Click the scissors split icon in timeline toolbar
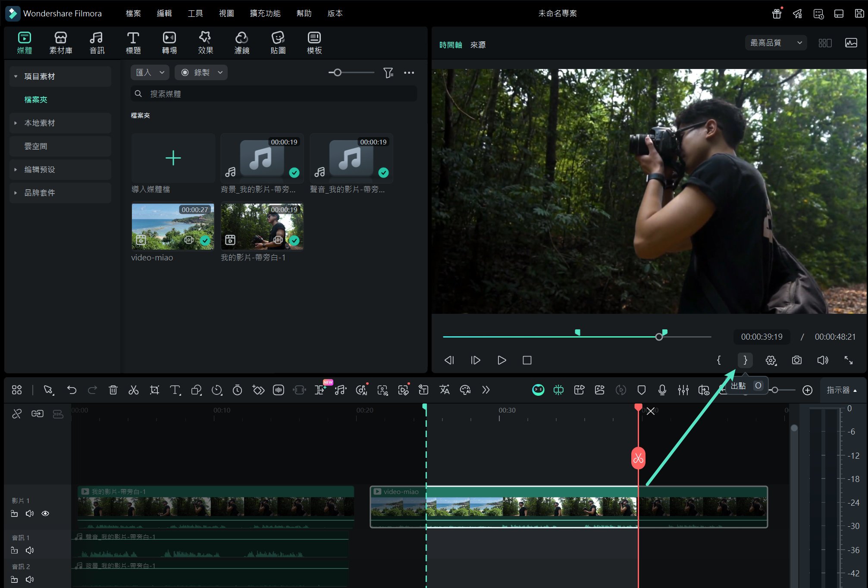 [x=134, y=390]
